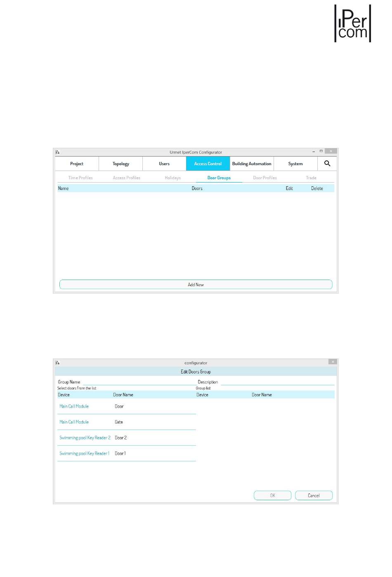Open the Building Automation tab
The width and height of the screenshot is (392, 577).
coord(252,164)
